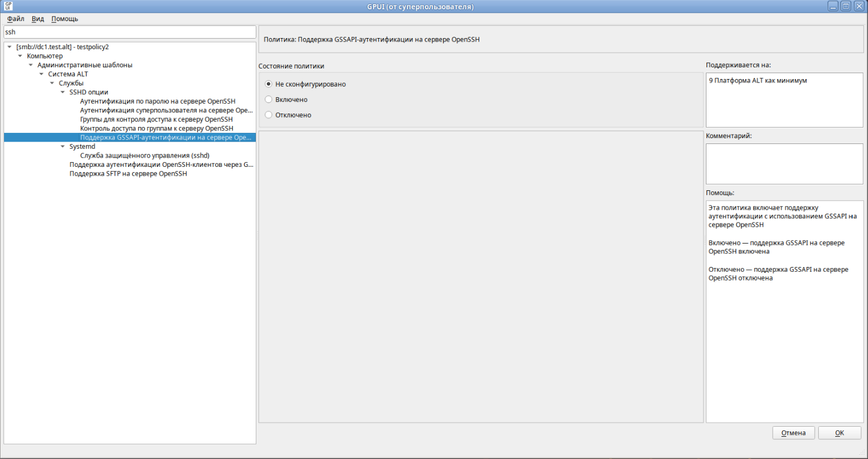Click inside the Комментарий text box
The width and height of the screenshot is (868, 459).
(784, 164)
